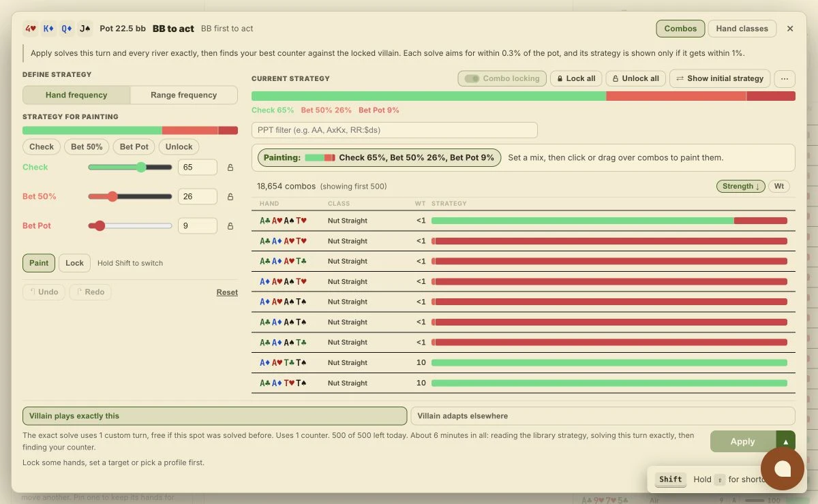This screenshot has height=504, width=818.
Task: Click the Shift shortcut key hint
Action: 671,479
